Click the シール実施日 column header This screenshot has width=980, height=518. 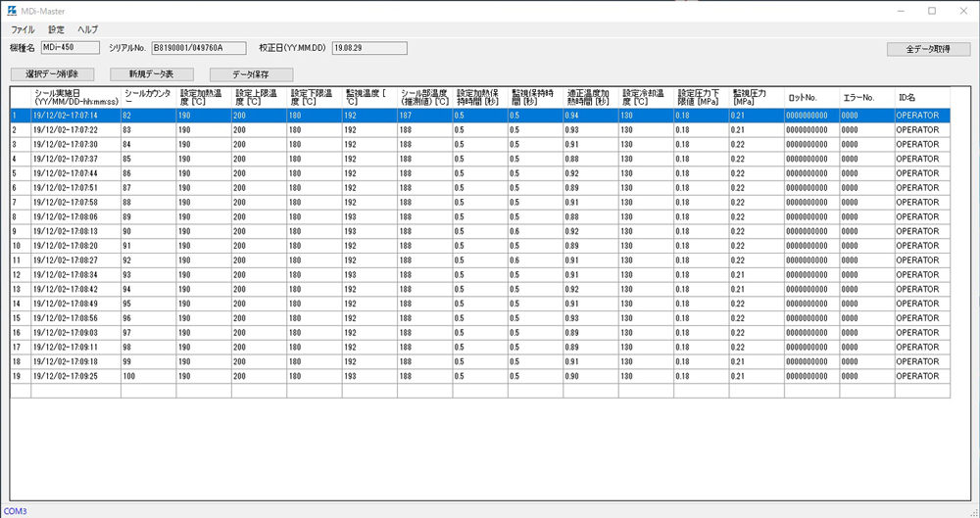pyautogui.click(x=75, y=97)
